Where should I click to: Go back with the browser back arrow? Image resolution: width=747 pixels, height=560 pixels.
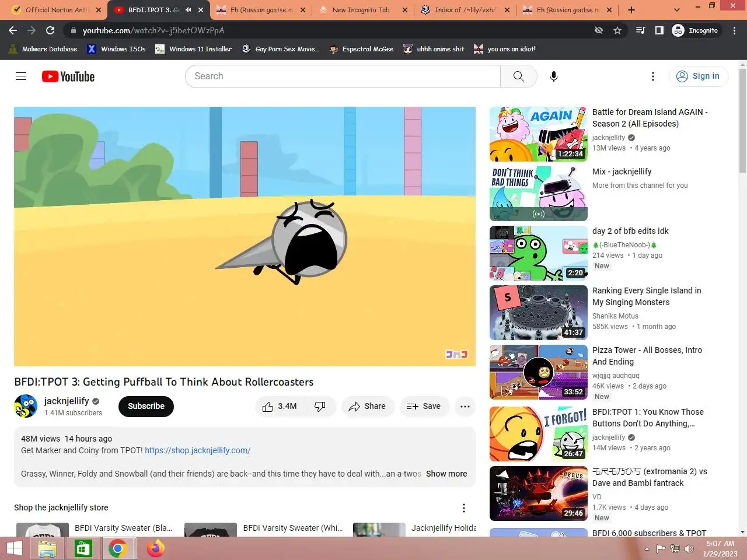13,30
